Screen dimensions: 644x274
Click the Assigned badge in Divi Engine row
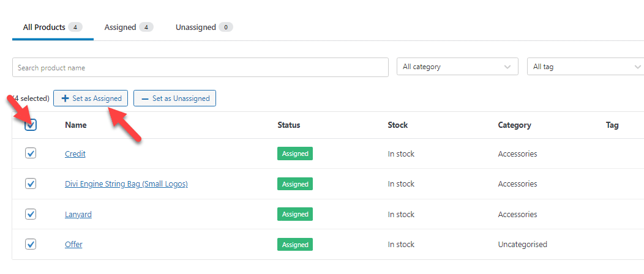[x=295, y=184]
